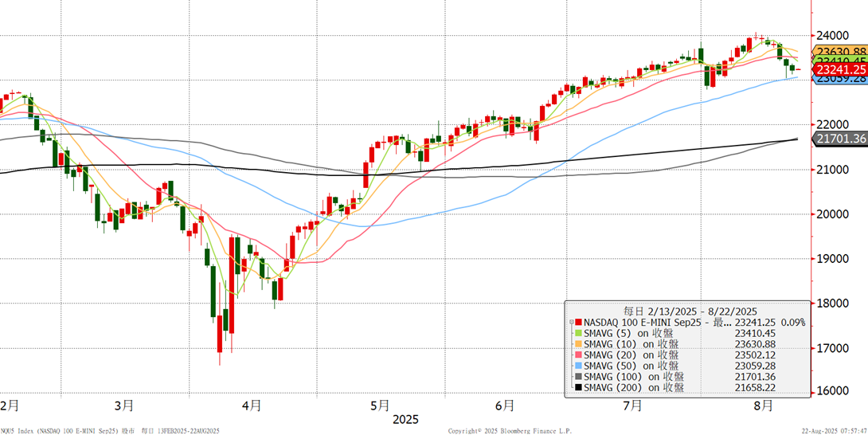Select the SMAVG (100) on 收盤 legend label
Viewport: 868px width, 435px height.
tap(633, 376)
